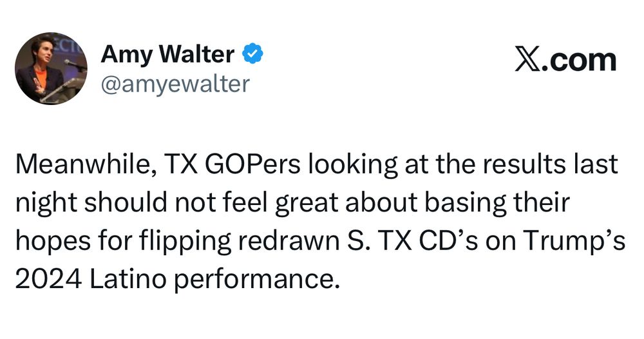Click "CD's" in the tweet text

pyautogui.click(x=448, y=241)
